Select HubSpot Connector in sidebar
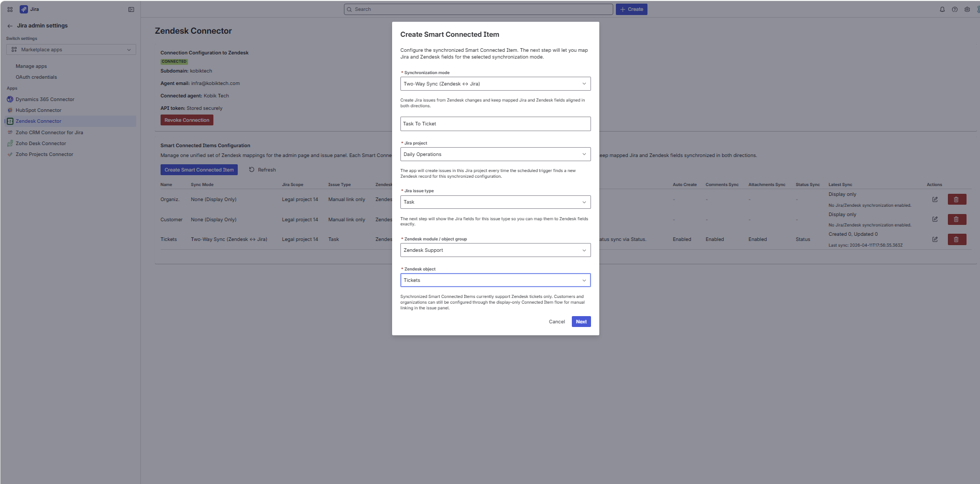The height and width of the screenshot is (484, 980). [x=38, y=110]
